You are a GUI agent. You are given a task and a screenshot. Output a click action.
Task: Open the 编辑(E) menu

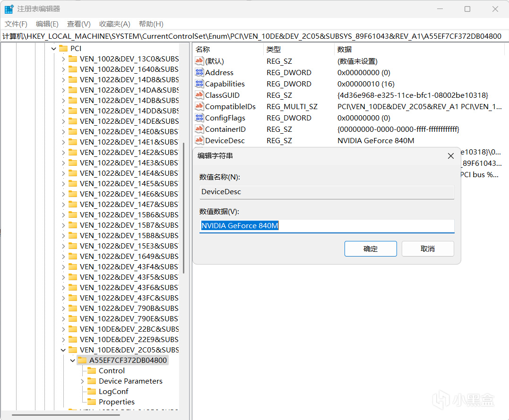click(47, 24)
